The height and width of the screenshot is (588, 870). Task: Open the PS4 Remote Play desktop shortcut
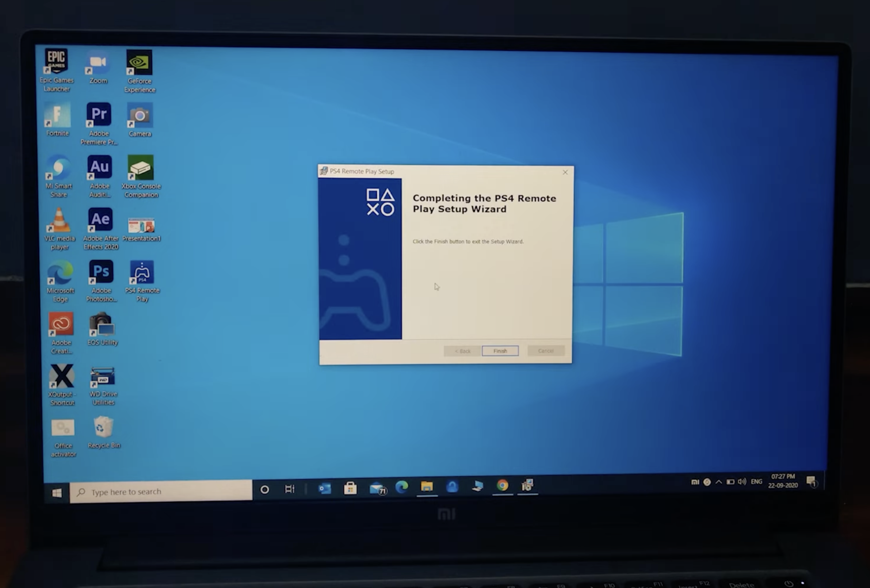142,273
